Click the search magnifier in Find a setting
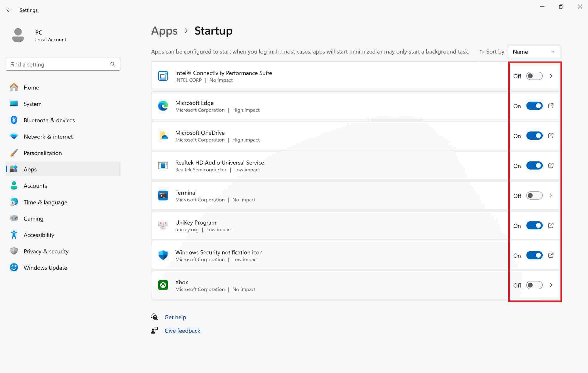588x373 pixels. [x=113, y=64]
